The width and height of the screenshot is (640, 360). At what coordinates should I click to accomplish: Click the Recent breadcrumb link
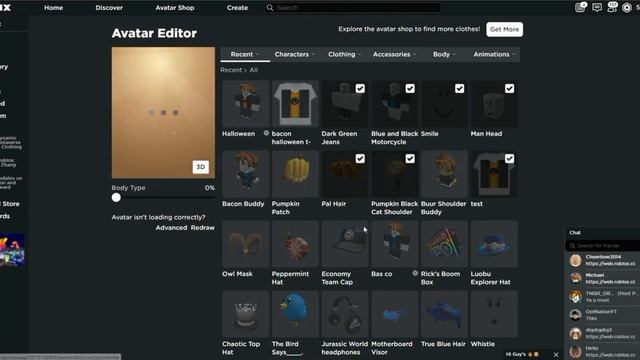click(x=231, y=70)
